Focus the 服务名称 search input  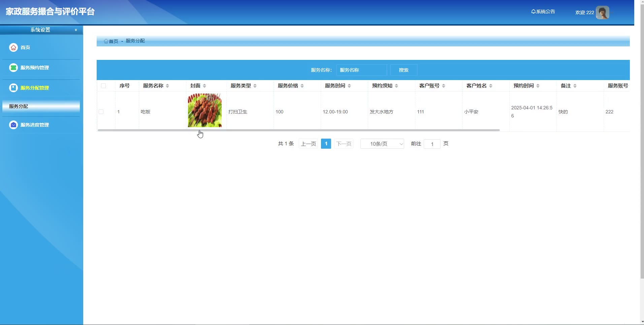[361, 70]
